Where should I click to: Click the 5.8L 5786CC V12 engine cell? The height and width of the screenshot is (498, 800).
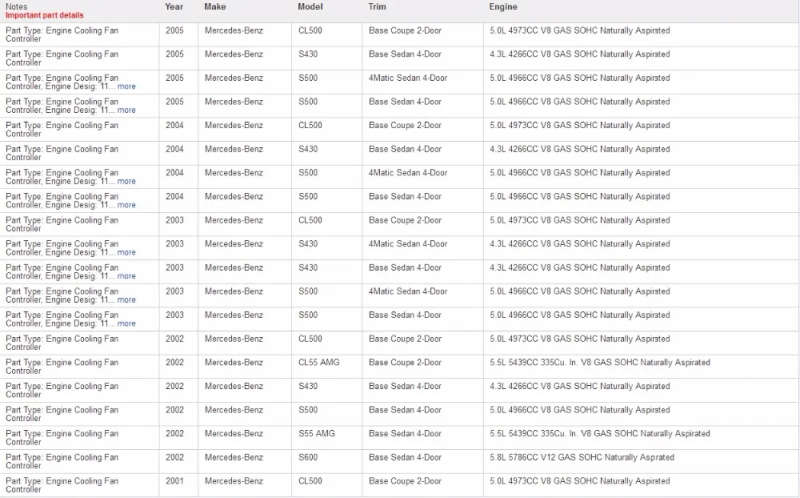582,457
